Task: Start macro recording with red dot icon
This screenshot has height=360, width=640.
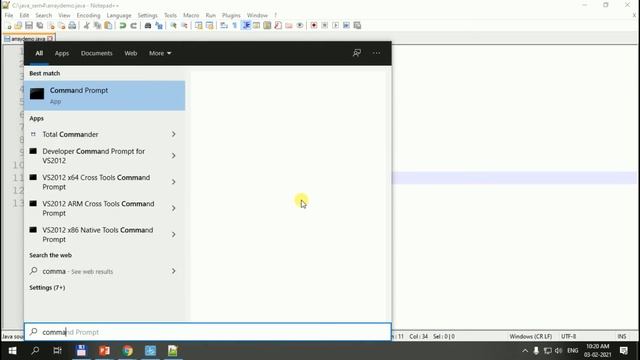Action: pos(314,26)
